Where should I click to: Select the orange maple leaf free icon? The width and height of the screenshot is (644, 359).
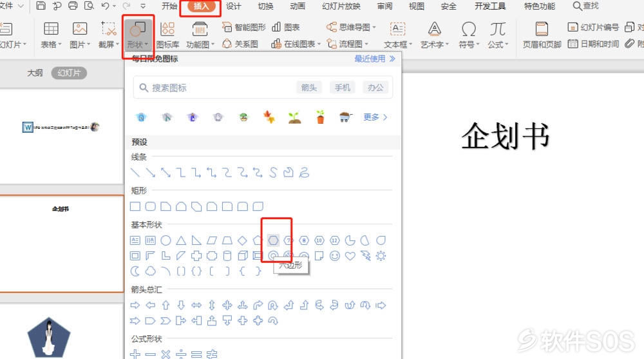click(269, 117)
